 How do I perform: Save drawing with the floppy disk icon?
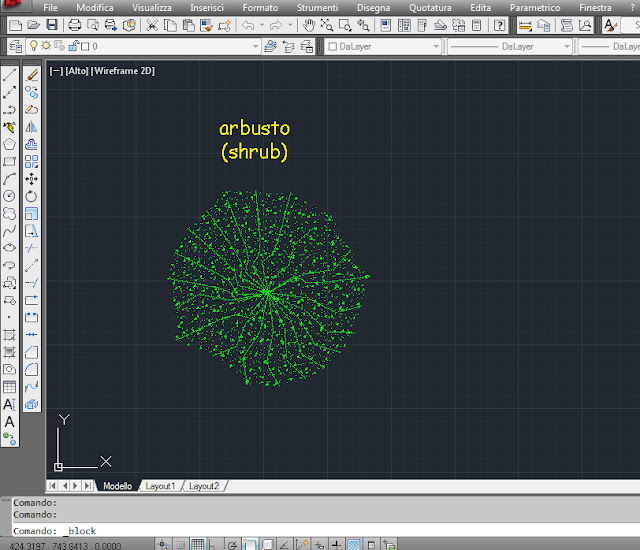[x=52, y=25]
